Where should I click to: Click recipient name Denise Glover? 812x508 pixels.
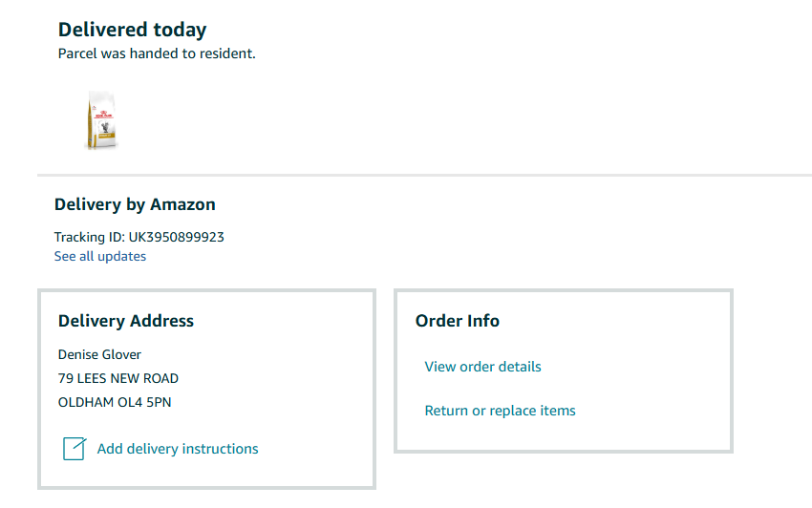pos(99,354)
